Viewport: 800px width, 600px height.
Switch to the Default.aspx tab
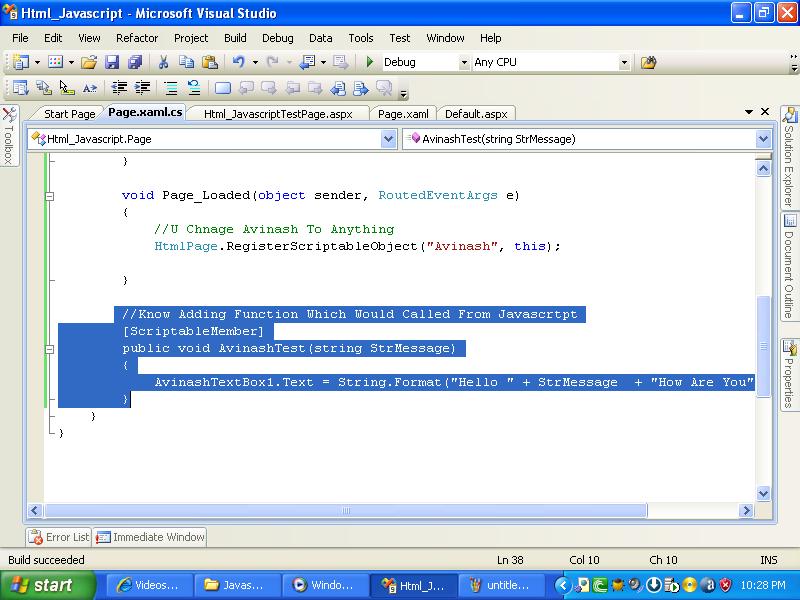tap(476, 114)
